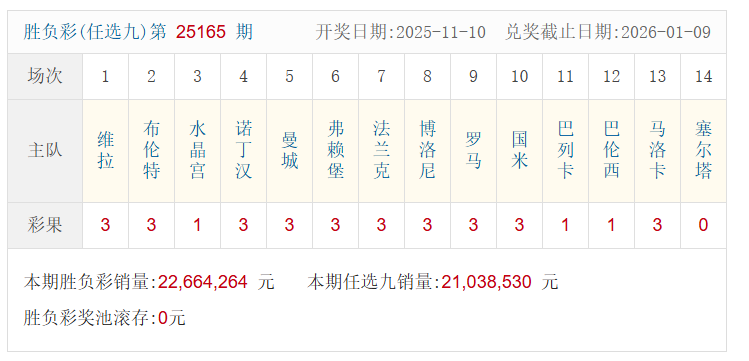
Task: Click the sales figure 22,664,264
Action: [203, 282]
